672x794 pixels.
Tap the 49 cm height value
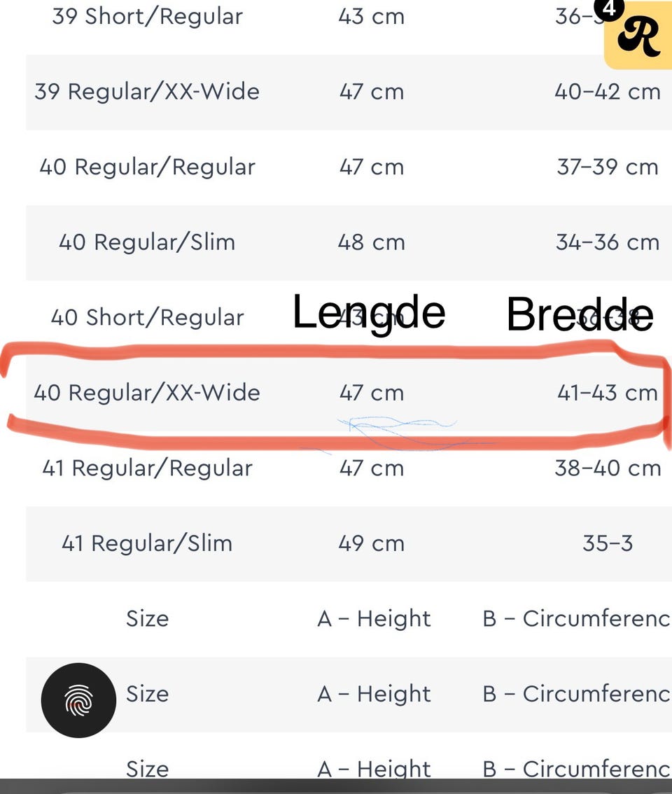pos(372,543)
